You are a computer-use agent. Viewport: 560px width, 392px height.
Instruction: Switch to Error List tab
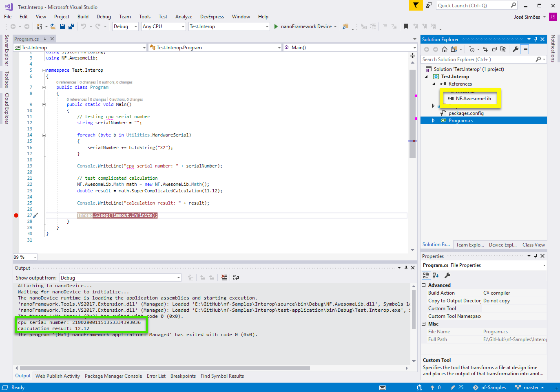tap(156, 376)
